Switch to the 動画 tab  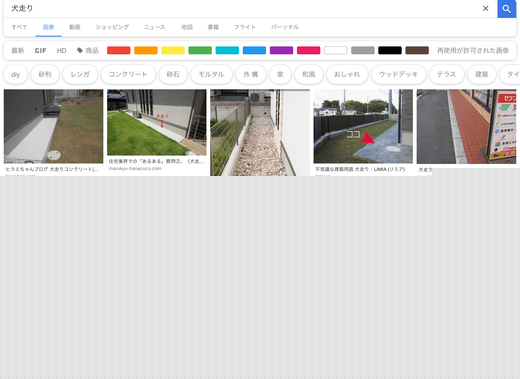click(75, 27)
